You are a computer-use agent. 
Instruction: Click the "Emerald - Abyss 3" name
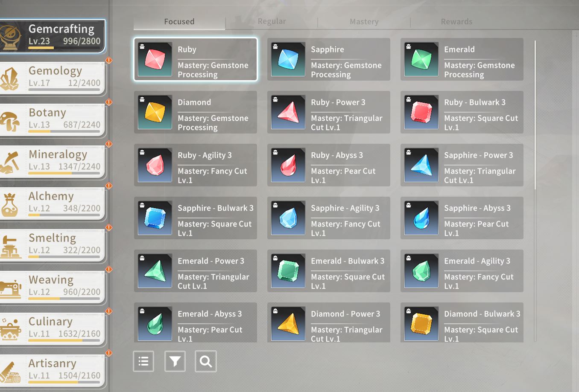[210, 314]
